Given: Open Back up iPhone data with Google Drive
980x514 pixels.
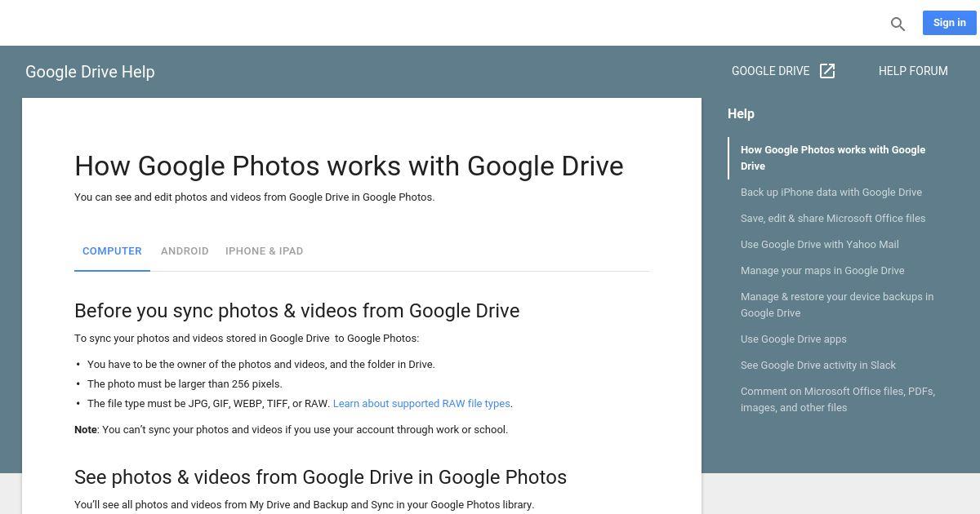Looking at the screenshot, I should tap(831, 193).
